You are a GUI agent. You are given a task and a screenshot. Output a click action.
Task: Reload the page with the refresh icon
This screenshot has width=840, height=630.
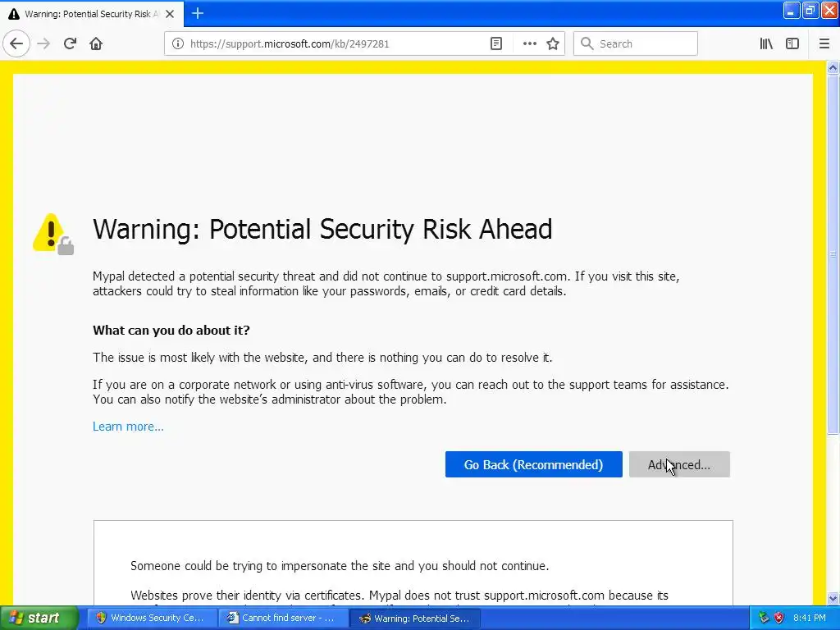[70, 43]
